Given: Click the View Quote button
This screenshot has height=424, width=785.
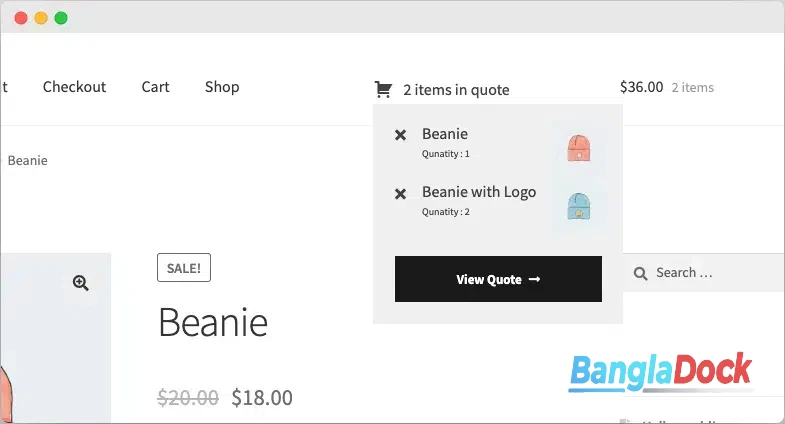Looking at the screenshot, I should pos(498,279).
